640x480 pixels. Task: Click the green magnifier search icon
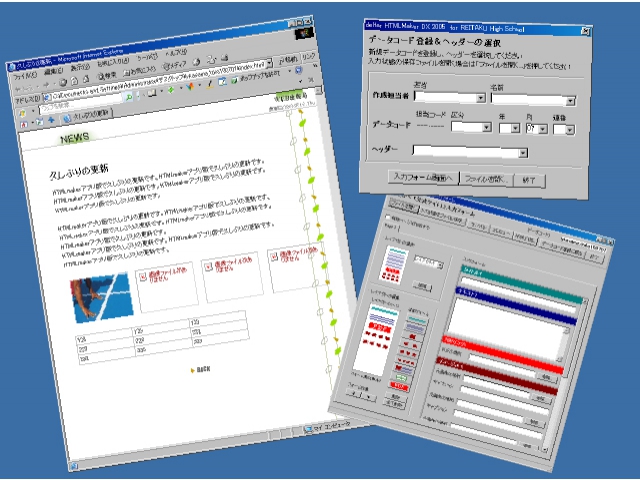coord(129,97)
